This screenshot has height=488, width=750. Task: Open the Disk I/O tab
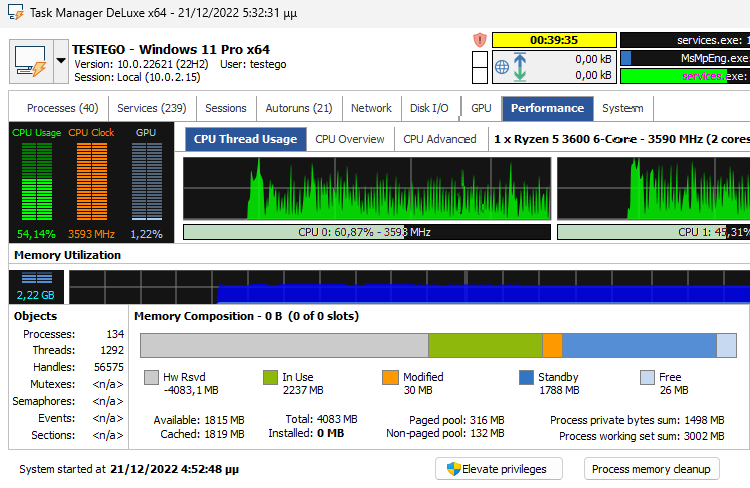429,108
